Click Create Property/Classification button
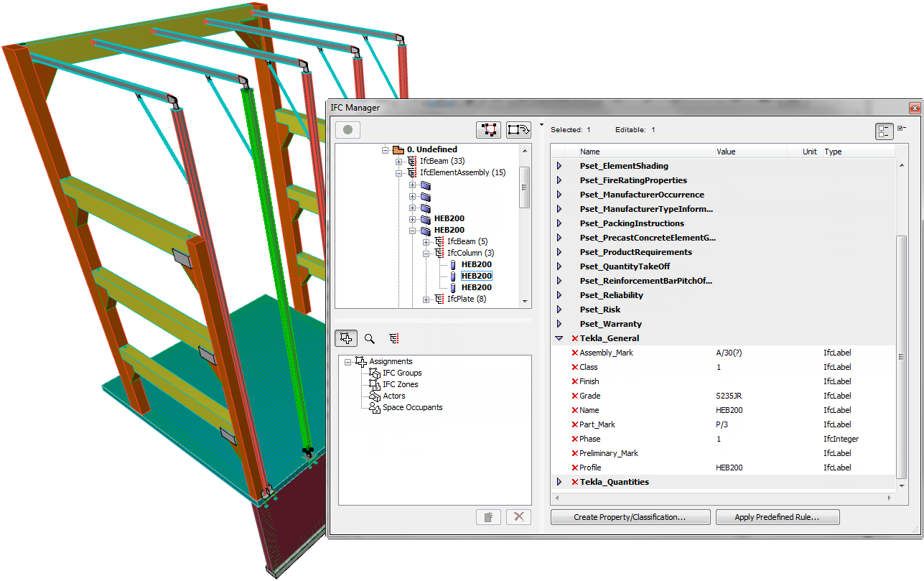924x581 pixels. pos(630,517)
